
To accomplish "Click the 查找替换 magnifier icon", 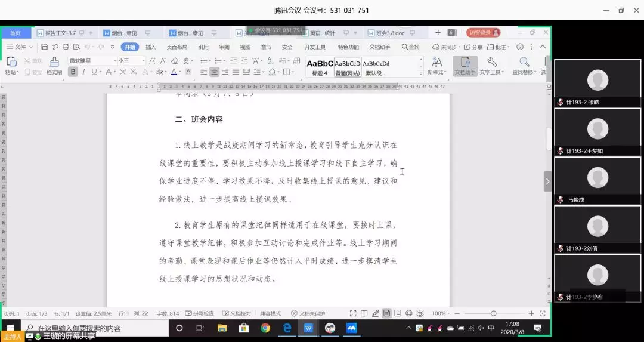I will pyautogui.click(x=524, y=65).
